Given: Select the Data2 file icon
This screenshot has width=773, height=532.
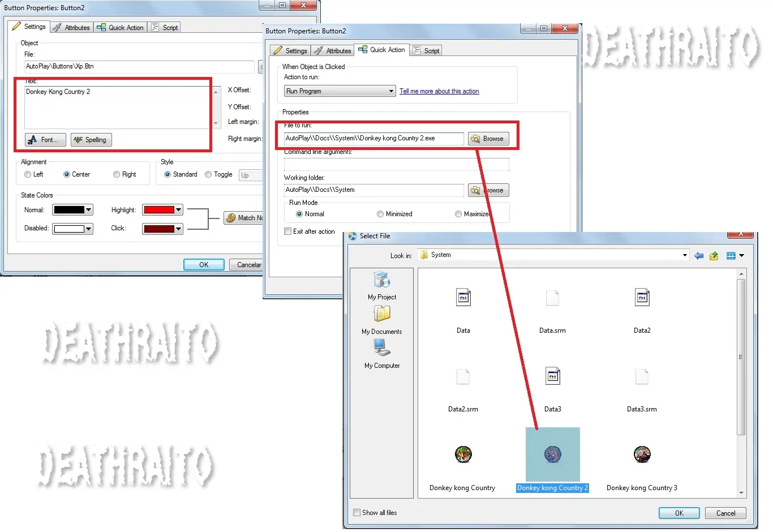Looking at the screenshot, I should tap(642, 298).
